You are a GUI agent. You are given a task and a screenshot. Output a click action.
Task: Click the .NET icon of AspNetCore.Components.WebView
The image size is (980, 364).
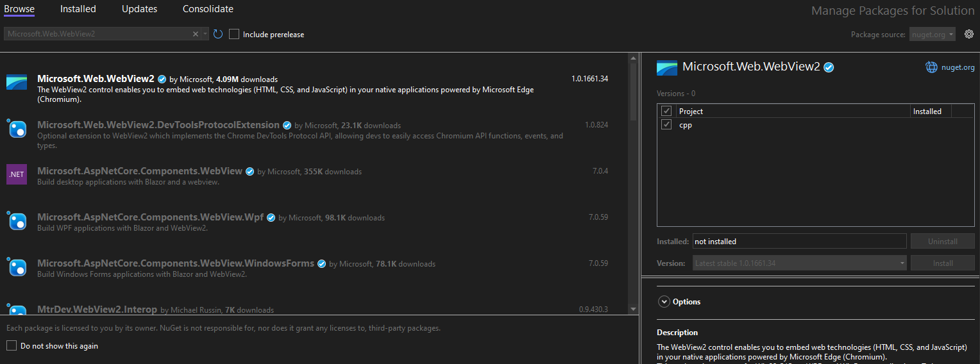17,174
